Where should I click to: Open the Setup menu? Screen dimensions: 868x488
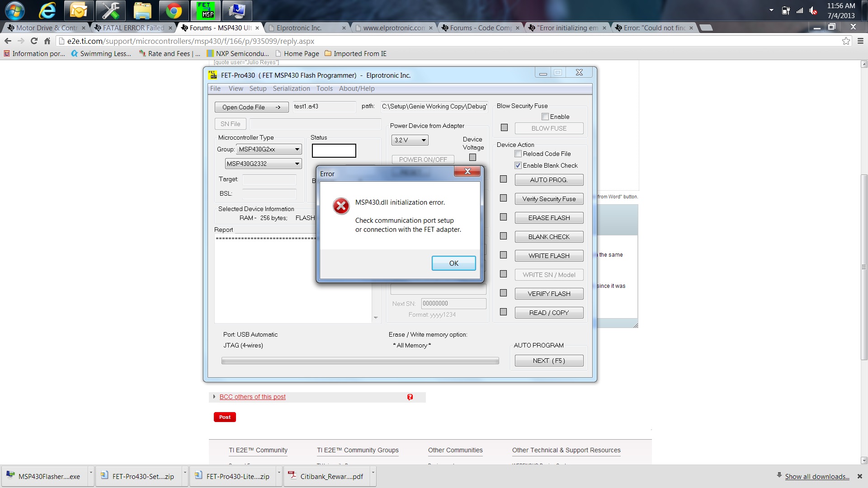[258, 89]
